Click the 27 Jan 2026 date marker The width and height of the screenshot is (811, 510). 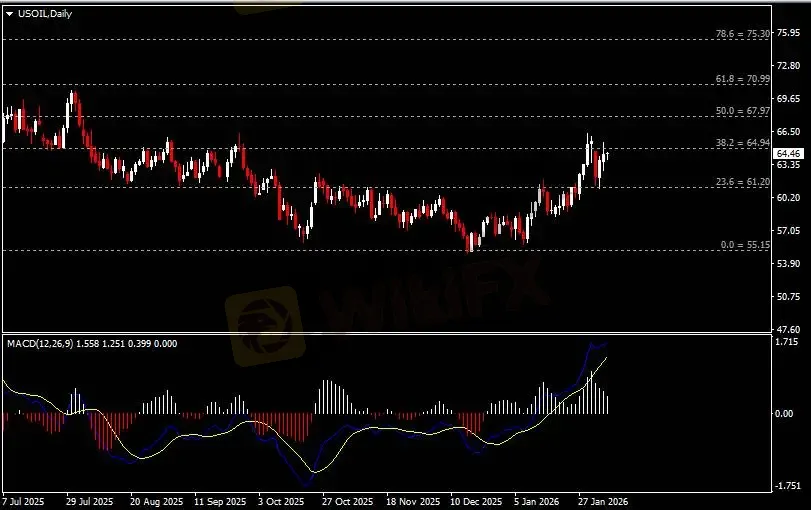click(x=603, y=500)
